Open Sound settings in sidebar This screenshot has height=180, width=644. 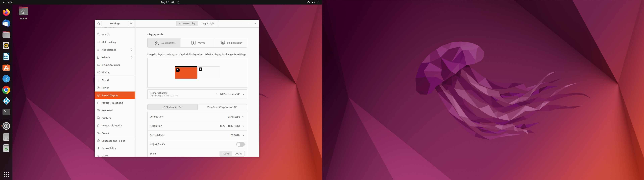115,80
